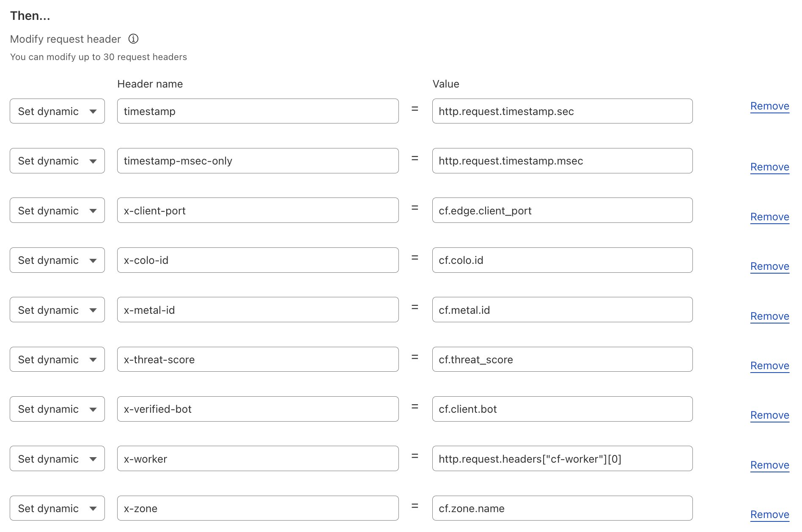The width and height of the screenshot is (802, 532).
Task: Remove the x-threat-score header rule
Action: 769,366
